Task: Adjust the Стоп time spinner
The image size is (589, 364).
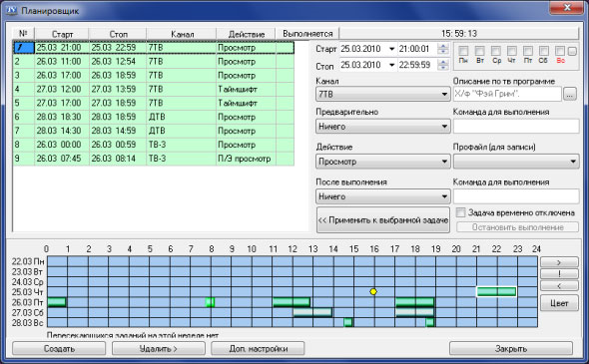Action: click(443, 65)
